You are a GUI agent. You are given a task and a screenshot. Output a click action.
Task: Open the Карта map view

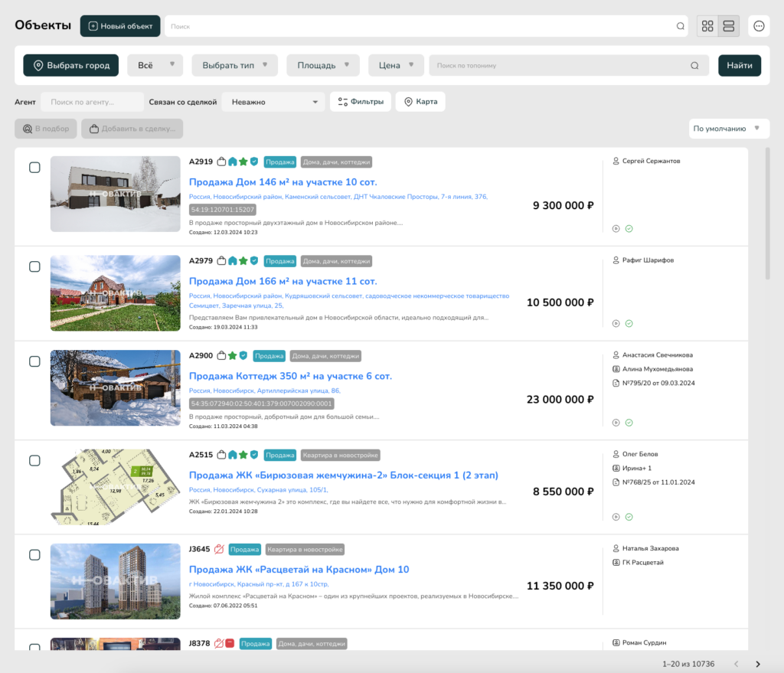420,102
